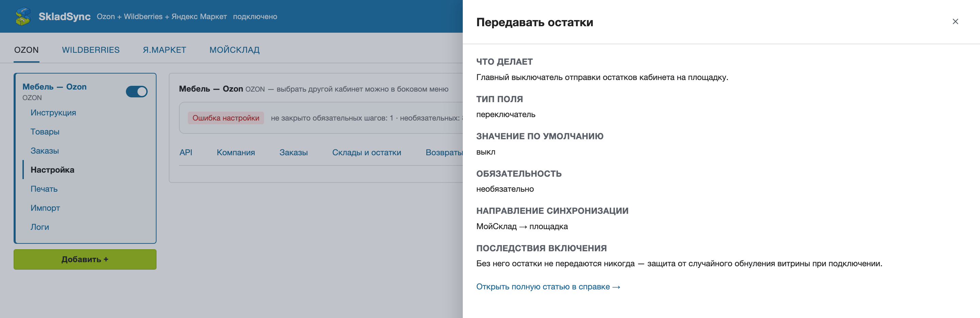Click the default value выкл

tap(486, 152)
